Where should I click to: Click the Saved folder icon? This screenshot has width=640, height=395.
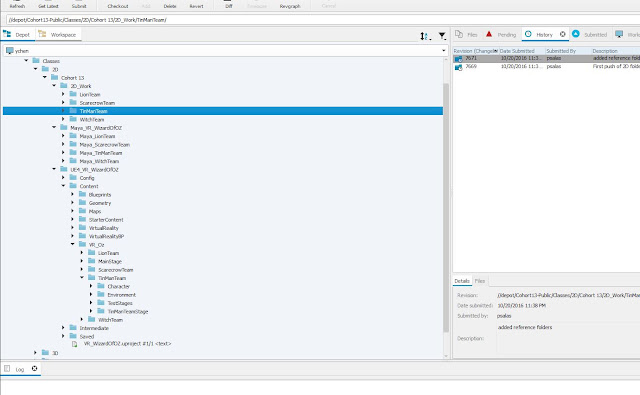[x=73, y=336]
